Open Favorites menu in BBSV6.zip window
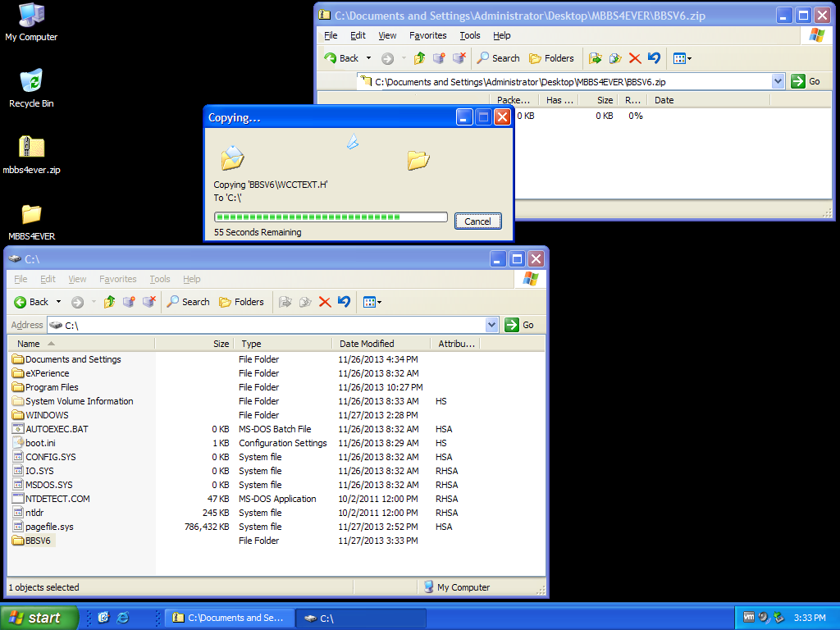 pyautogui.click(x=428, y=35)
